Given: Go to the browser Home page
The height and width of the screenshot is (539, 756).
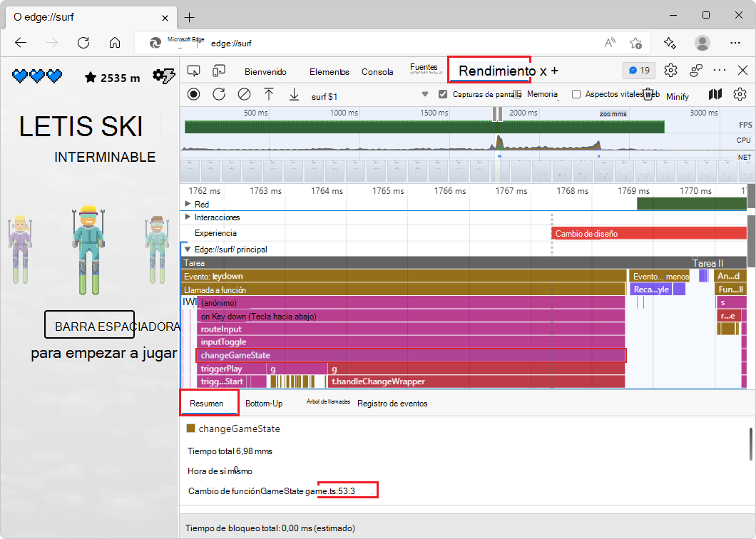Looking at the screenshot, I should coord(115,43).
